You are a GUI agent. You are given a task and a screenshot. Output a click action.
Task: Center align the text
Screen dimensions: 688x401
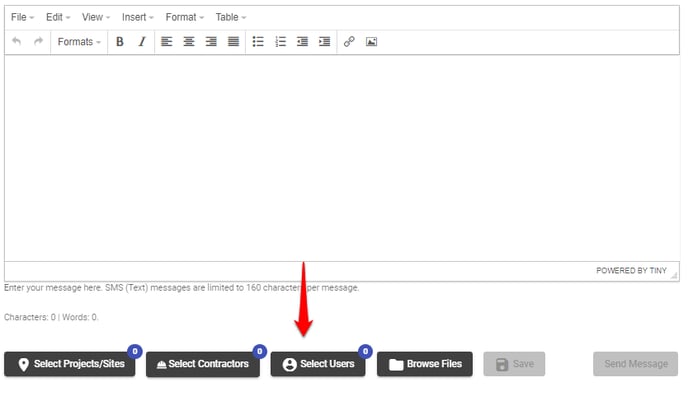tap(189, 42)
